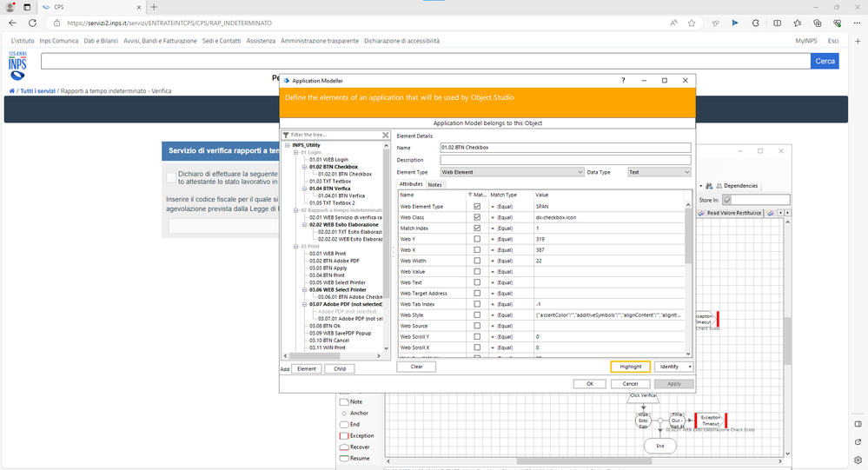This screenshot has height=470, width=868.
Task: Click the browser refresh icon
Action: [32, 23]
